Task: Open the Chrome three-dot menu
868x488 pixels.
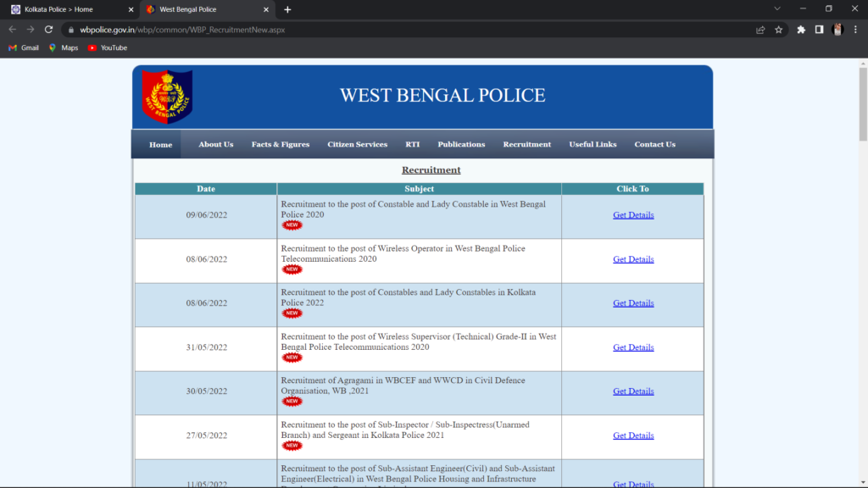Action: click(x=856, y=30)
